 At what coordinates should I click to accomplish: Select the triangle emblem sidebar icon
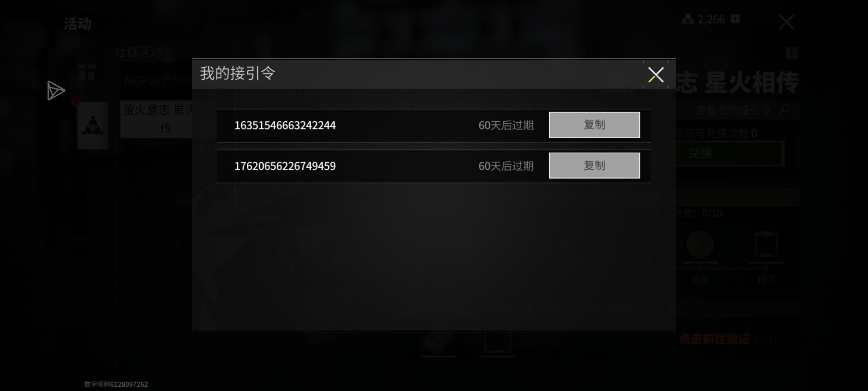93,125
